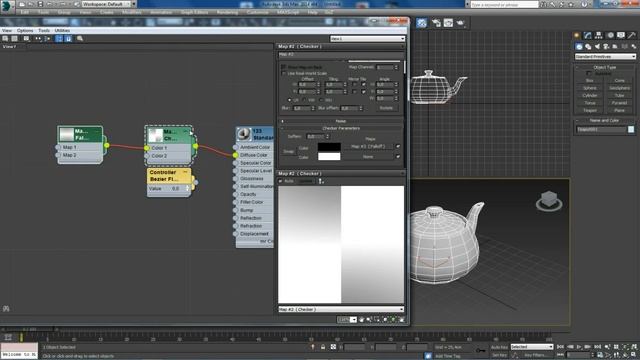Click the Open File folder icon in title bar
Viewport: 640px width, 360px height.
31,4
